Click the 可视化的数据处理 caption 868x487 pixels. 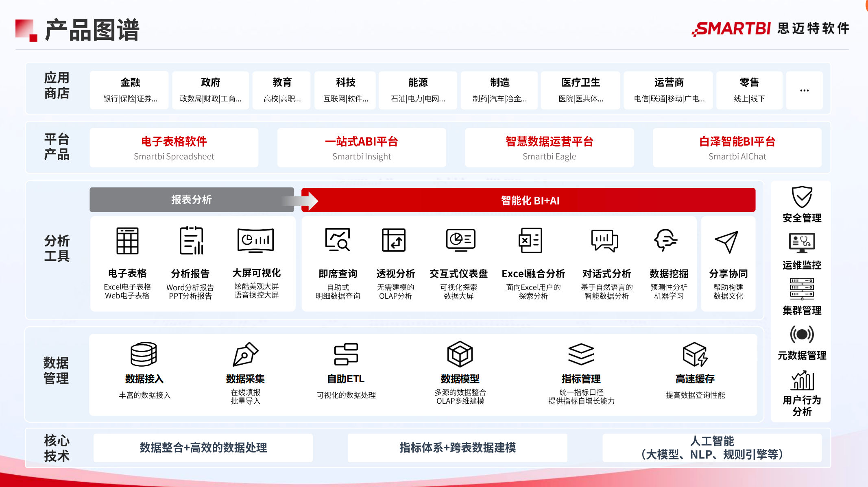pos(346,395)
